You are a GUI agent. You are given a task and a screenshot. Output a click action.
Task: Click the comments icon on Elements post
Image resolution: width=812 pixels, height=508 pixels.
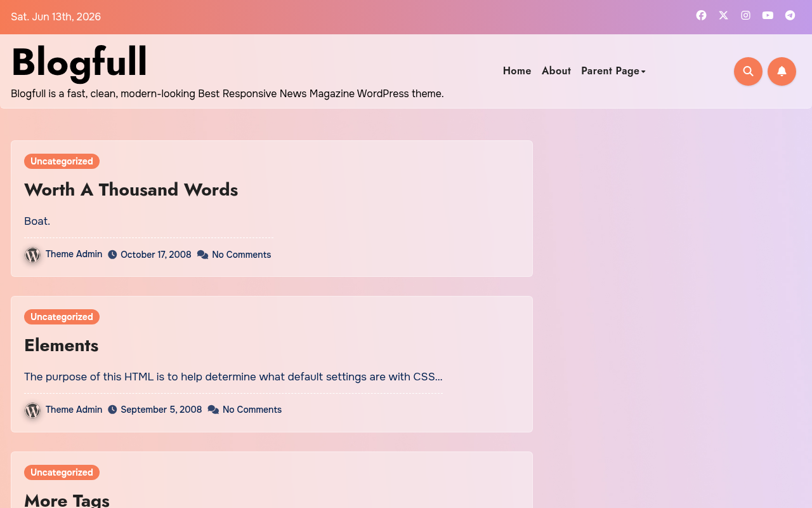213,410
